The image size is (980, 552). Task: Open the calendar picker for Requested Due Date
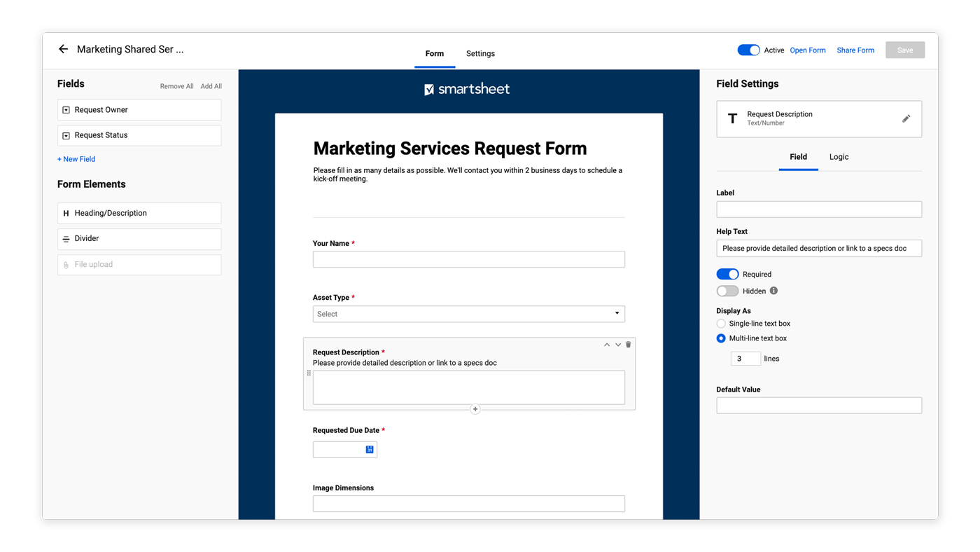pos(370,450)
